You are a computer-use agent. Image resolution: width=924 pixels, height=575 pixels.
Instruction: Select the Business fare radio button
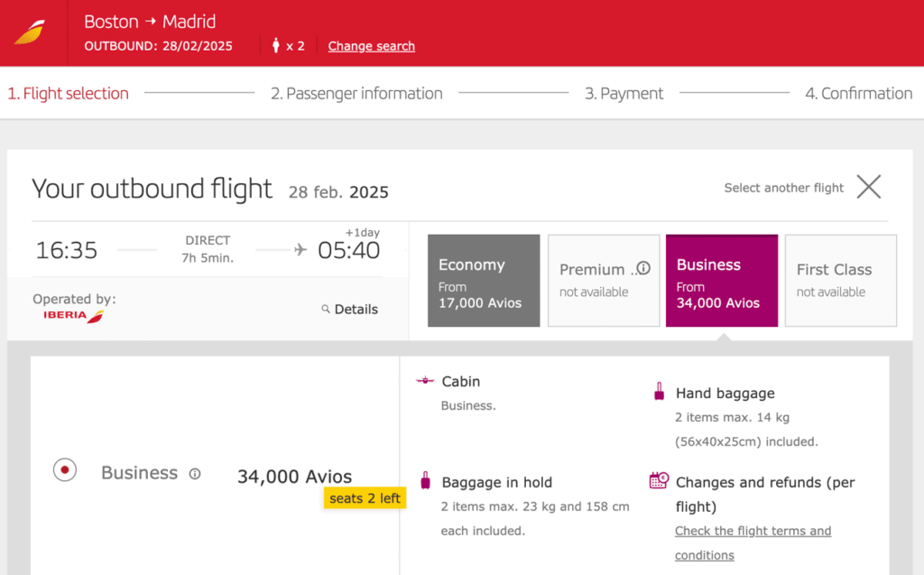tap(64, 469)
